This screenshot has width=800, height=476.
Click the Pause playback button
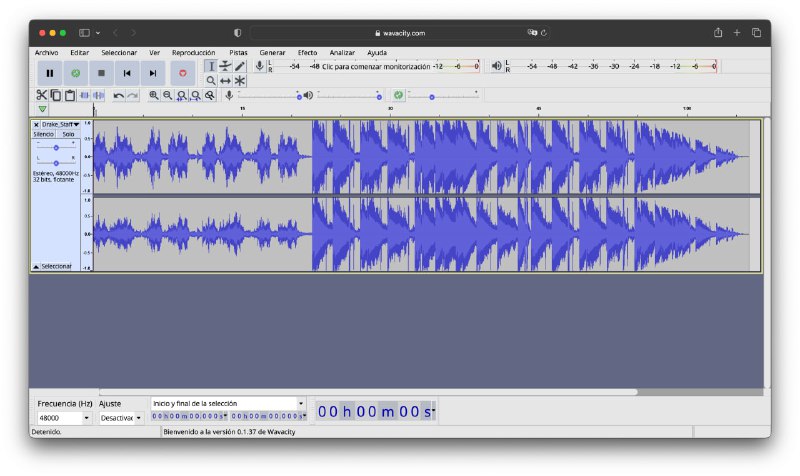(50, 73)
